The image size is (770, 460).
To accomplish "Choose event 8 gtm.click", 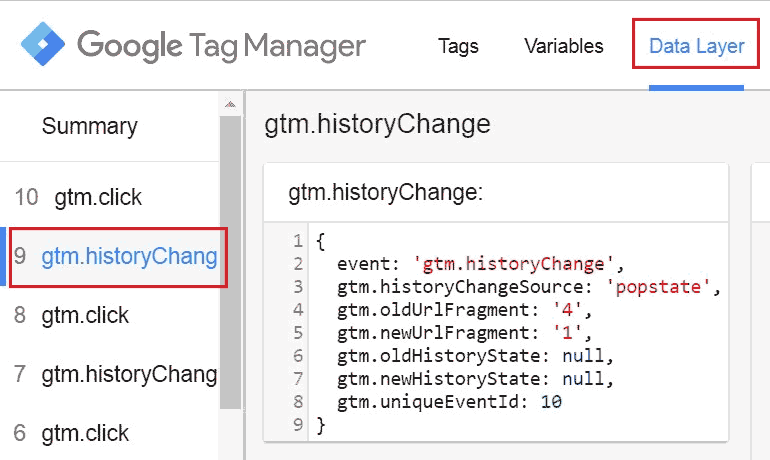I will (85, 315).
